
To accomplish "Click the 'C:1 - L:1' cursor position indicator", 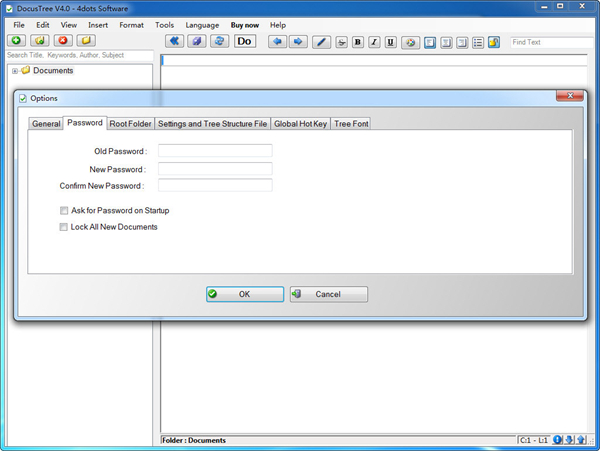I will click(x=534, y=440).
